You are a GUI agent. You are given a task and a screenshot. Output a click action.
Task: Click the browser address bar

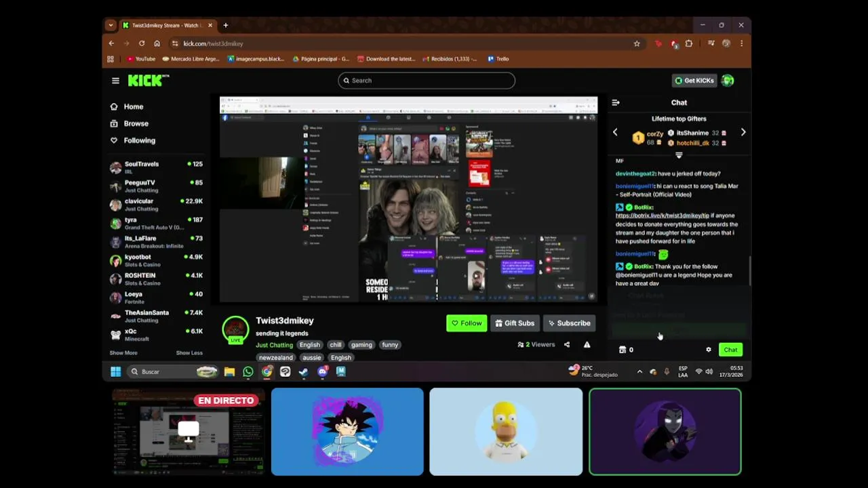(x=400, y=43)
